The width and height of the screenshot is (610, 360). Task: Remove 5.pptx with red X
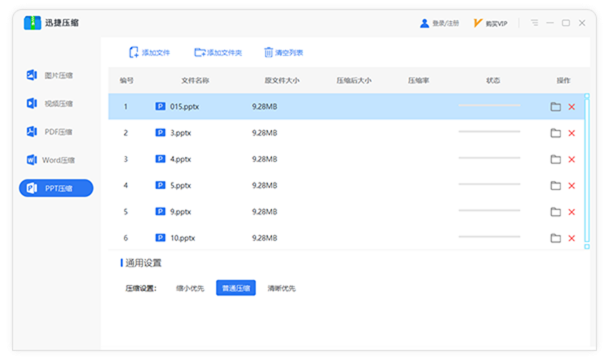tap(571, 186)
